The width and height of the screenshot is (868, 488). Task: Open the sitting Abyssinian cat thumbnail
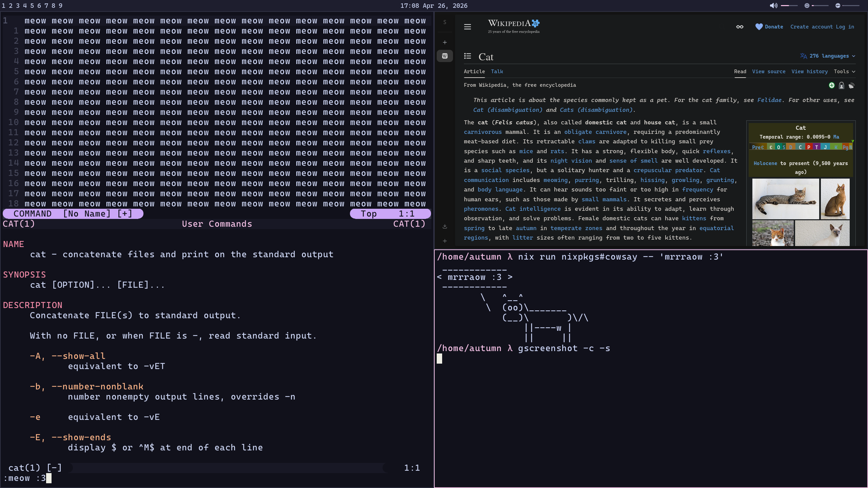coord(835,199)
